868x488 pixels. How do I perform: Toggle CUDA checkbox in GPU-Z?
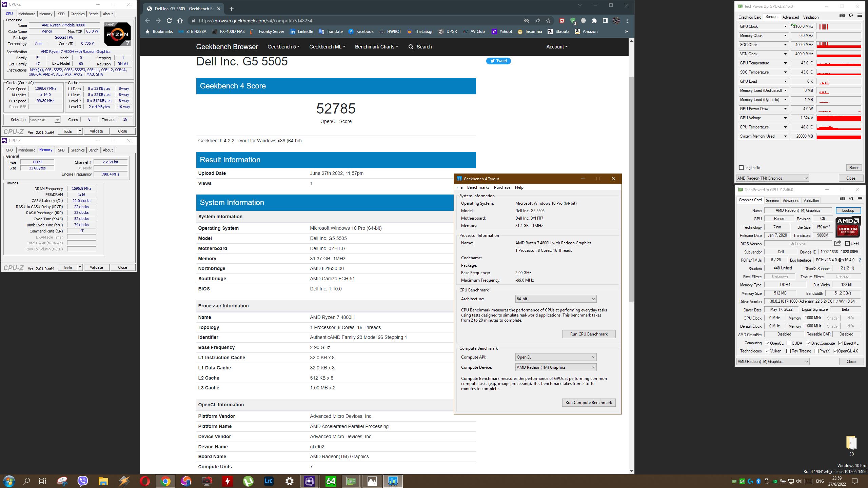click(x=789, y=343)
